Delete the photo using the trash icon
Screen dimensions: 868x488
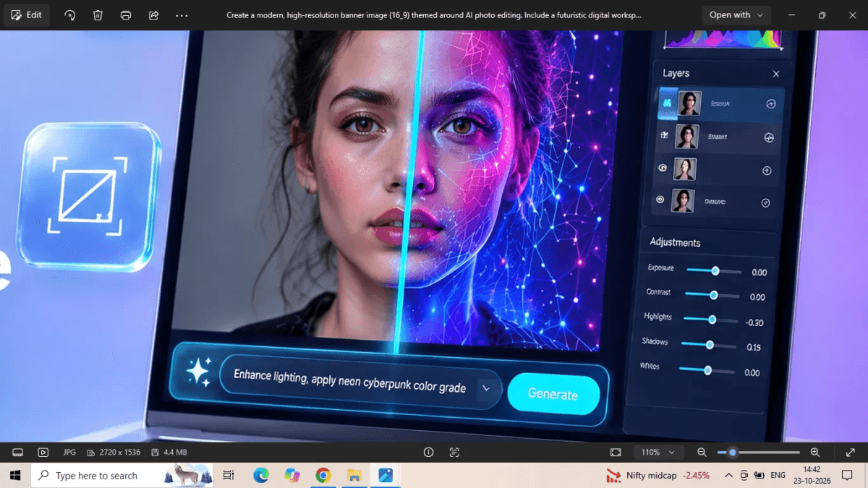pos(98,15)
